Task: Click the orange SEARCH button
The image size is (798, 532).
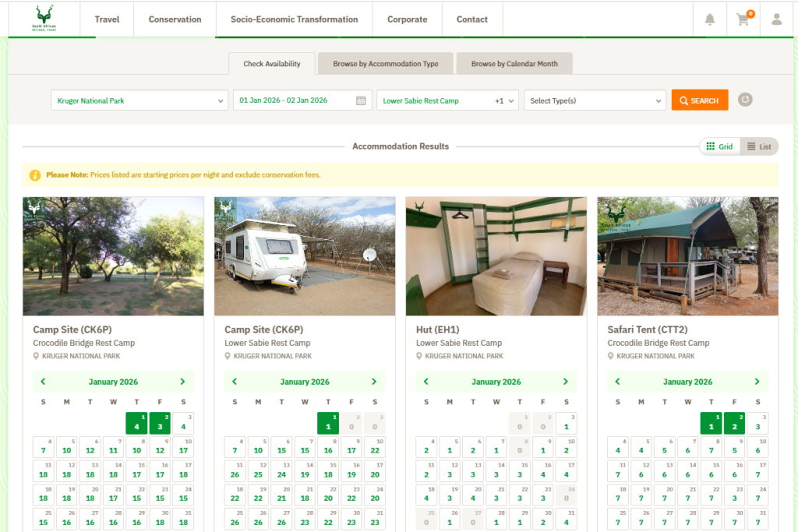Action: [x=700, y=100]
